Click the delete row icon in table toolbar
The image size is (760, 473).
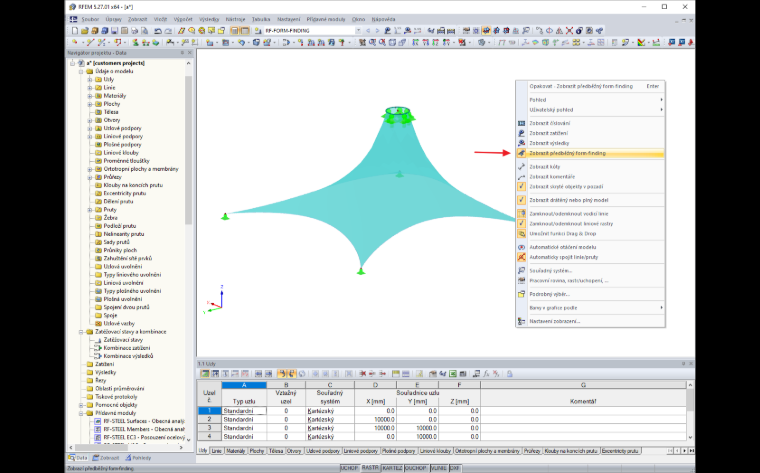pyautogui.click(x=363, y=374)
